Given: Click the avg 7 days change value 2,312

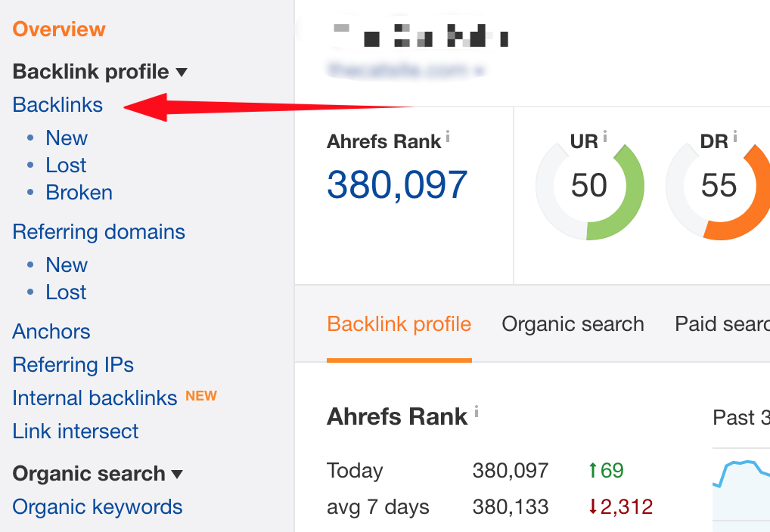Looking at the screenshot, I should click(621, 507).
